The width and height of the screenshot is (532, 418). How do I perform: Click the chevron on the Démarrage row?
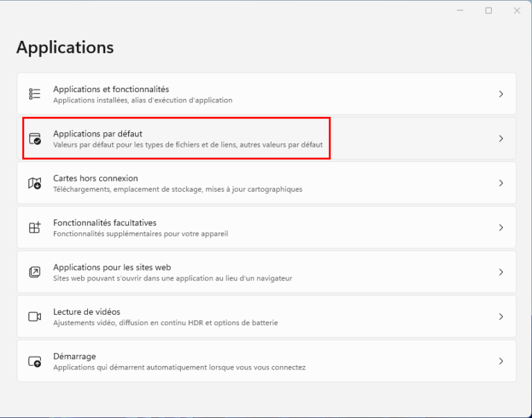tap(501, 361)
